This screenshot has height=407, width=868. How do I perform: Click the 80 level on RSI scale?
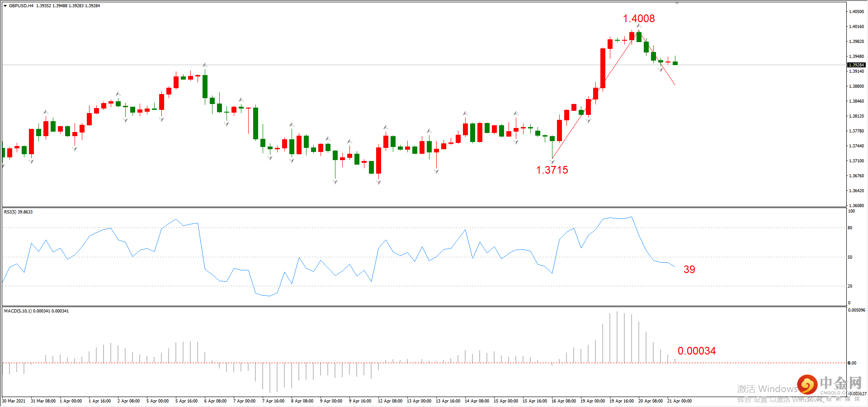click(850, 228)
